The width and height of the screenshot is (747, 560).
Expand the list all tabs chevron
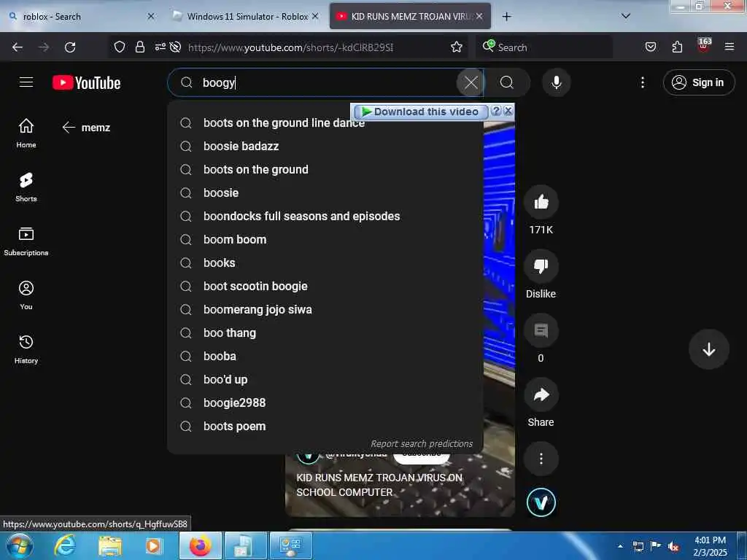click(x=625, y=16)
